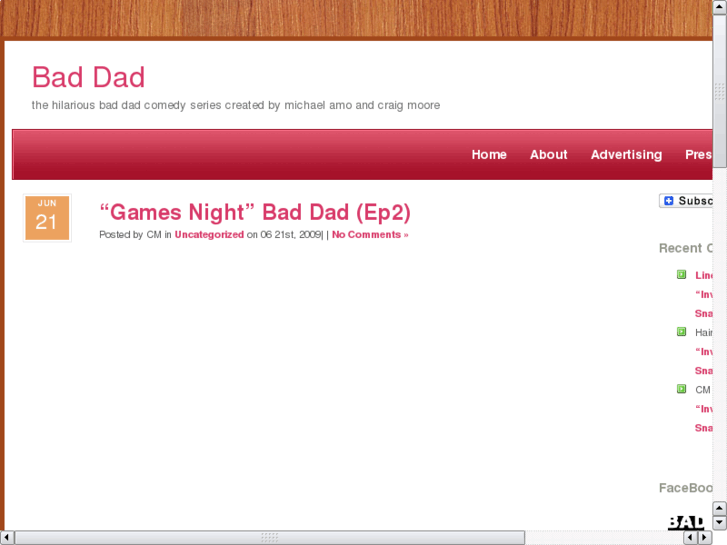
Task: Click the up arrow at vertical scrollbar bottom
Action: tap(720, 508)
